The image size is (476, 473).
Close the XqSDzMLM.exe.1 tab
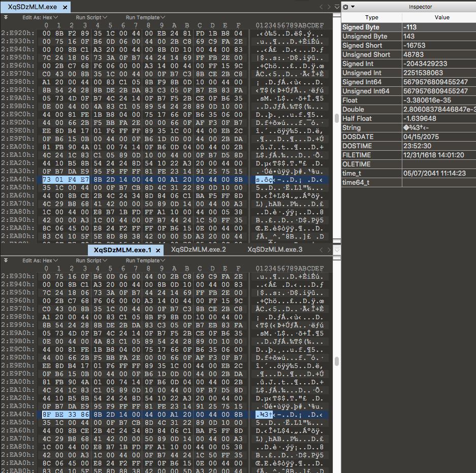click(158, 250)
